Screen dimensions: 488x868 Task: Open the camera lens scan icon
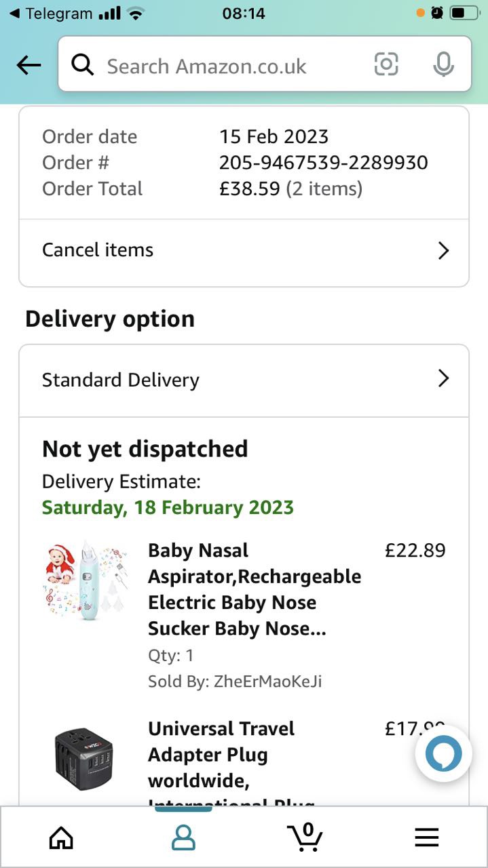386,64
